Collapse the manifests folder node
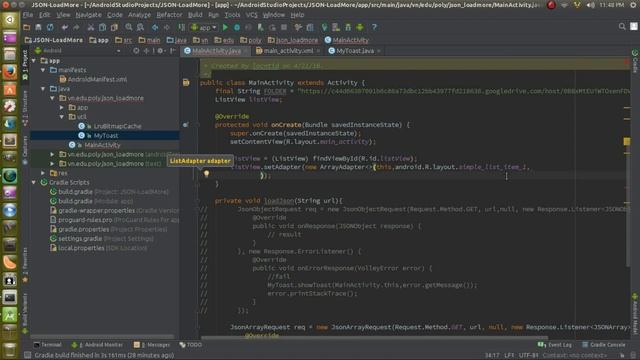The image size is (640, 360). (43, 70)
